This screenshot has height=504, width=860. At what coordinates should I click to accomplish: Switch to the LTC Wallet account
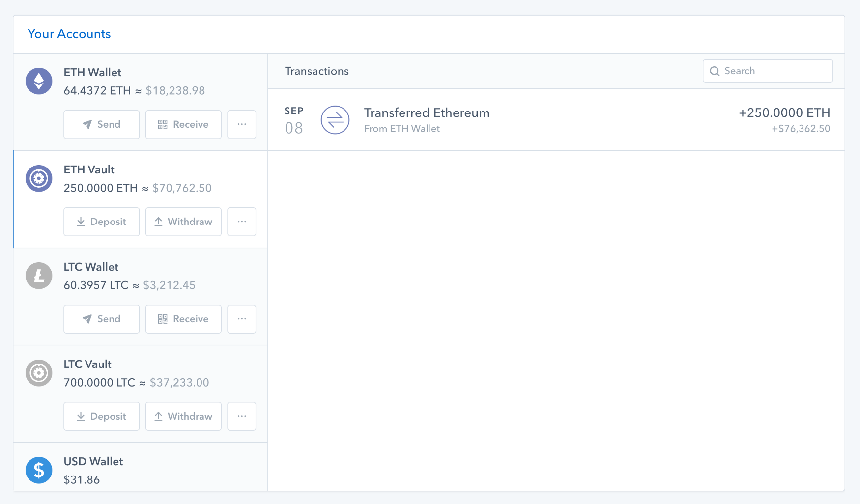140,276
